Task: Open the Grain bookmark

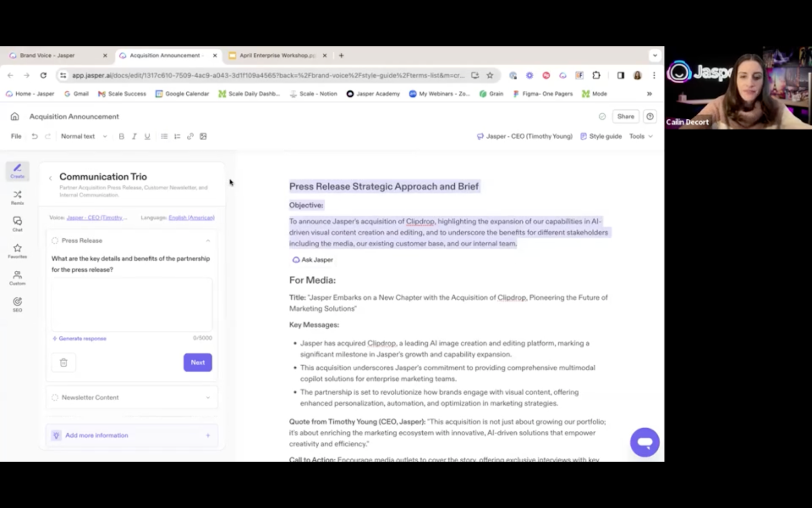Action: tap(491, 93)
